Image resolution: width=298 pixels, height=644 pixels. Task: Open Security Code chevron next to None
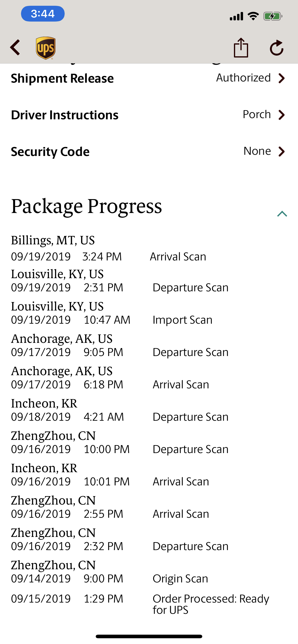tap(282, 151)
